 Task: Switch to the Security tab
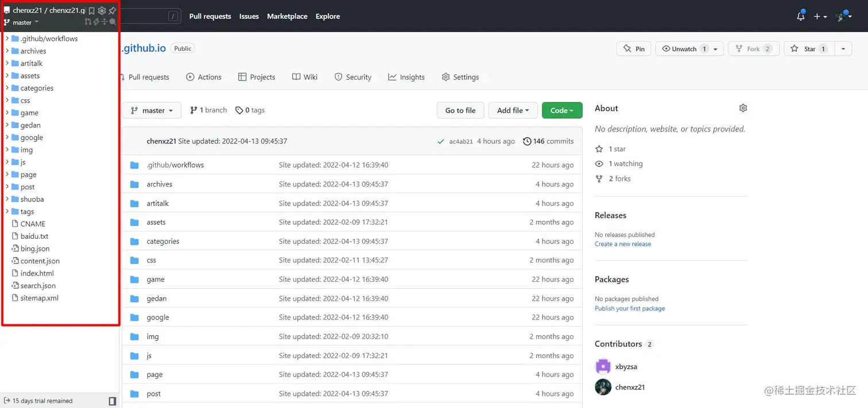click(353, 77)
